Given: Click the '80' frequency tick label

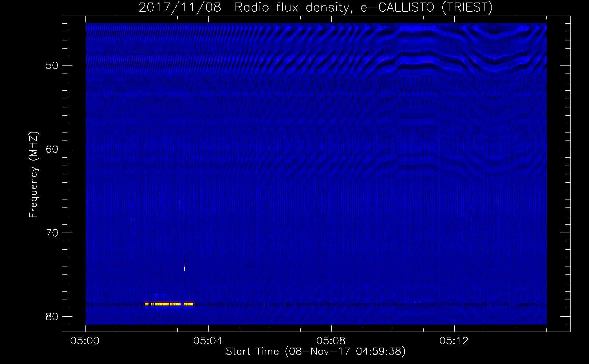Looking at the screenshot, I should click(52, 317).
